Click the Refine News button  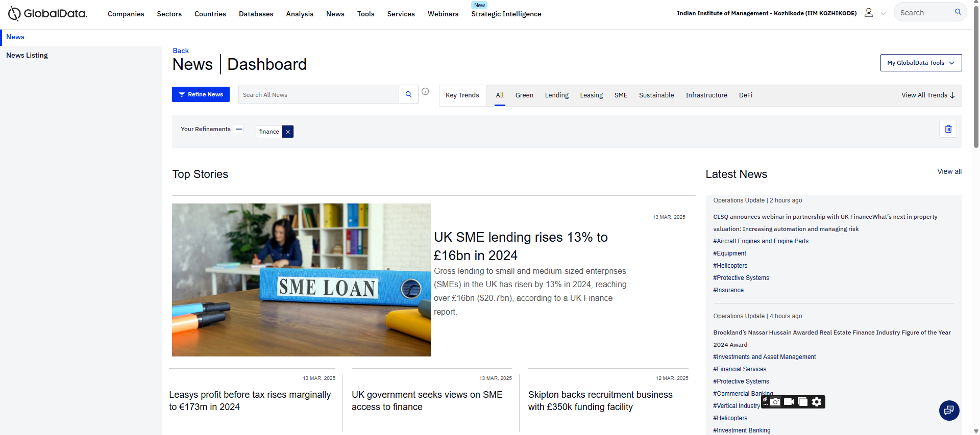(x=201, y=94)
